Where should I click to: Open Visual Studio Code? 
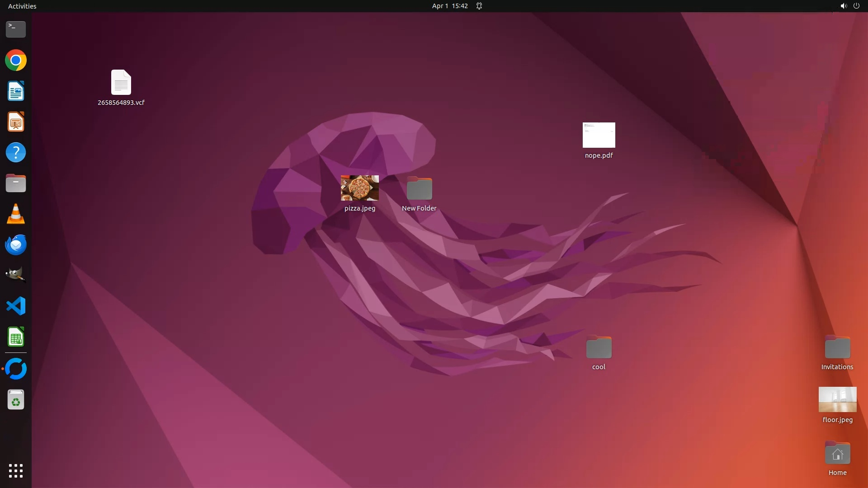tap(16, 306)
